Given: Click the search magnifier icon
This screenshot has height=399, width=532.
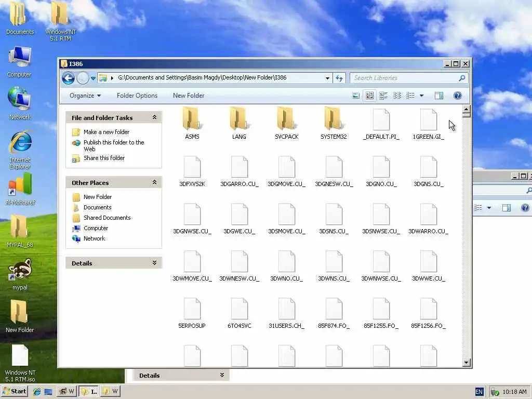Looking at the screenshot, I should pos(462,78).
